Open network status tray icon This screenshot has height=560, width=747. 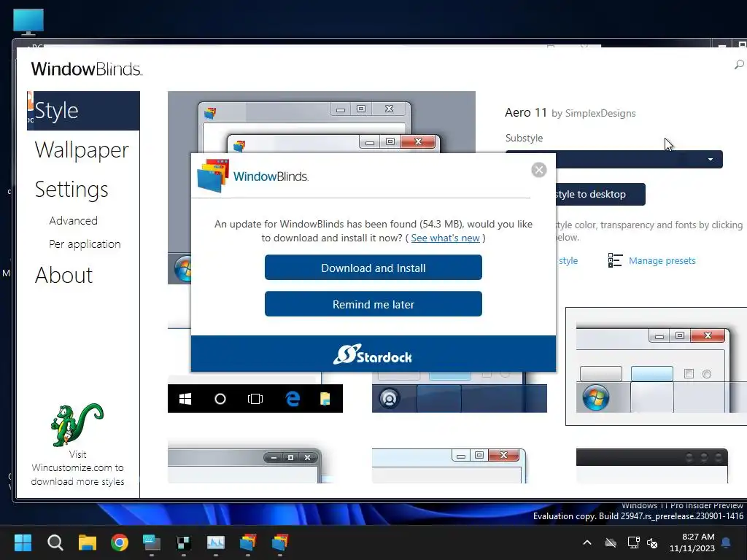point(633,542)
